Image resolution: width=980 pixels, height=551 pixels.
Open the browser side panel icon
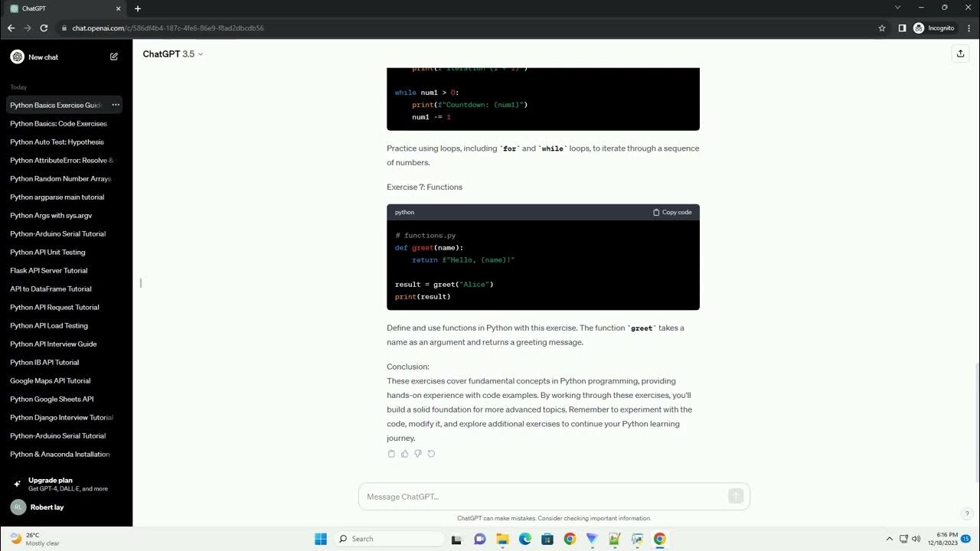point(902,28)
